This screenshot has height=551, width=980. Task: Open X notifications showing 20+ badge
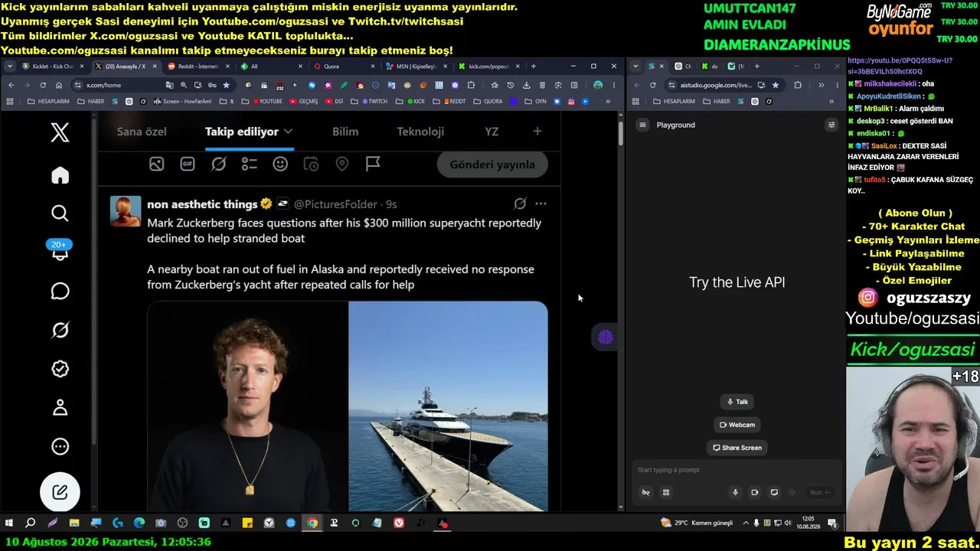point(60,250)
